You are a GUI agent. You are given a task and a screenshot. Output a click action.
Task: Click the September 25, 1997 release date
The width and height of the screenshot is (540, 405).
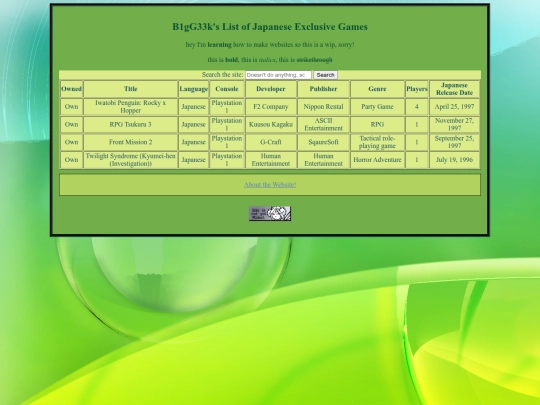tap(454, 142)
